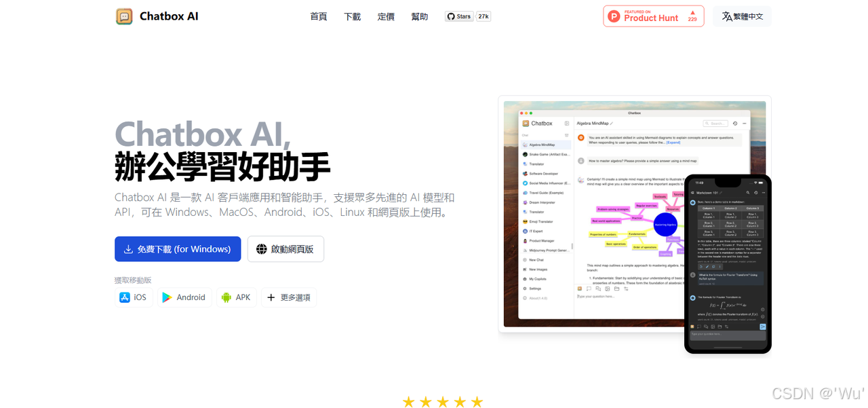The width and height of the screenshot is (868, 408).
Task: Open the 幫助 help page
Action: [420, 16]
